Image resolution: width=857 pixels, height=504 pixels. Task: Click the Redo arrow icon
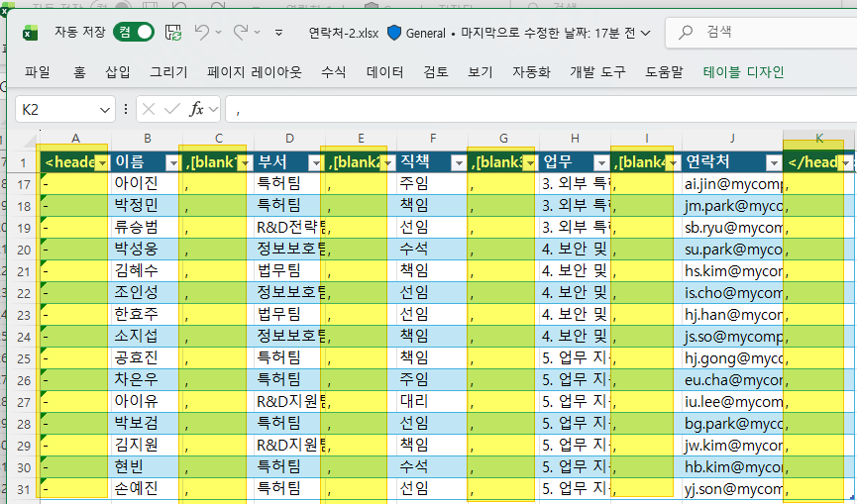tap(240, 33)
